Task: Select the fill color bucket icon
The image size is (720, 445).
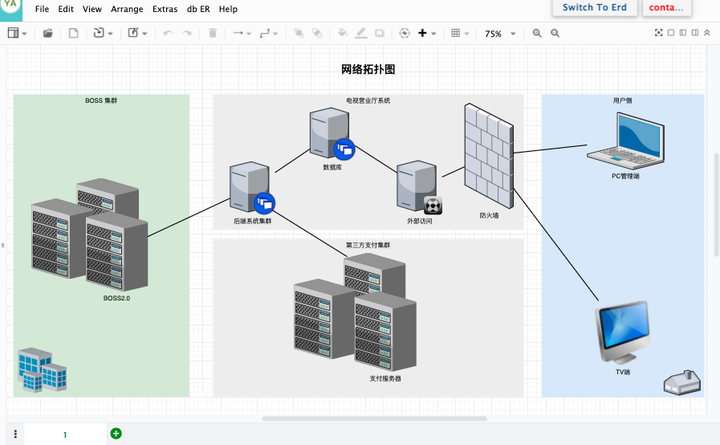Action: point(343,33)
